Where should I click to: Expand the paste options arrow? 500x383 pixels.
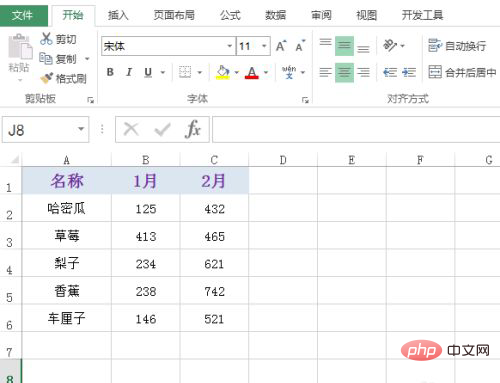pyautogui.click(x=20, y=80)
